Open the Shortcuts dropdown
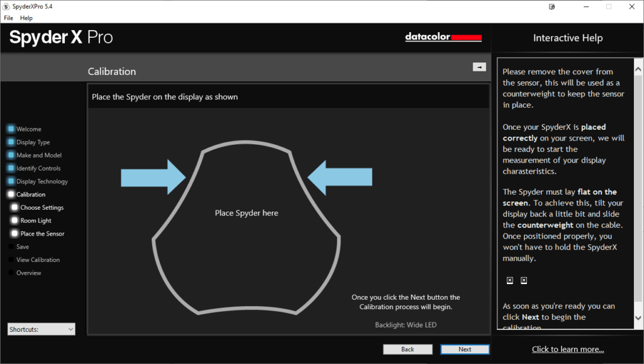Viewport: 644px width, 364px height. click(x=42, y=329)
